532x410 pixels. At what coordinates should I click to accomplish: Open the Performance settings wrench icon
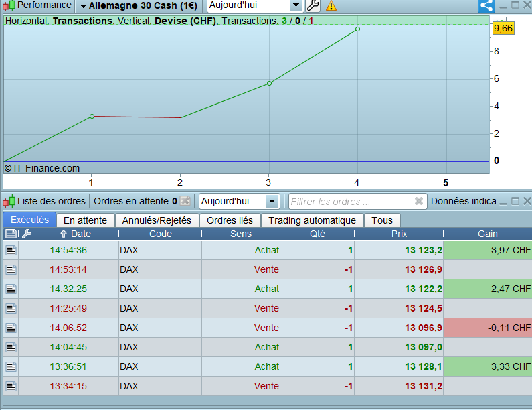click(x=313, y=5)
